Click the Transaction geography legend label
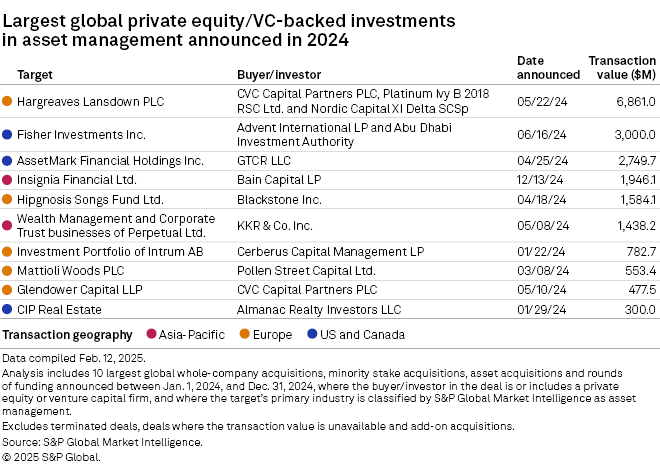This screenshot has height=474, width=660. pos(68,334)
